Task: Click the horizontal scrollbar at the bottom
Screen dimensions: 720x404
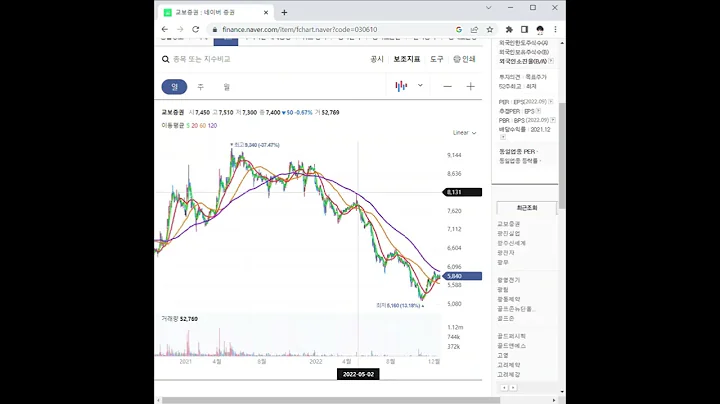Action: (331, 400)
